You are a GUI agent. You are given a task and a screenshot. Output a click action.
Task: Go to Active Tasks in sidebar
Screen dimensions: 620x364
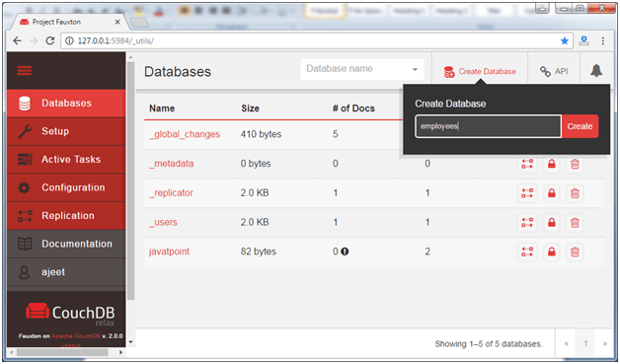click(66, 159)
